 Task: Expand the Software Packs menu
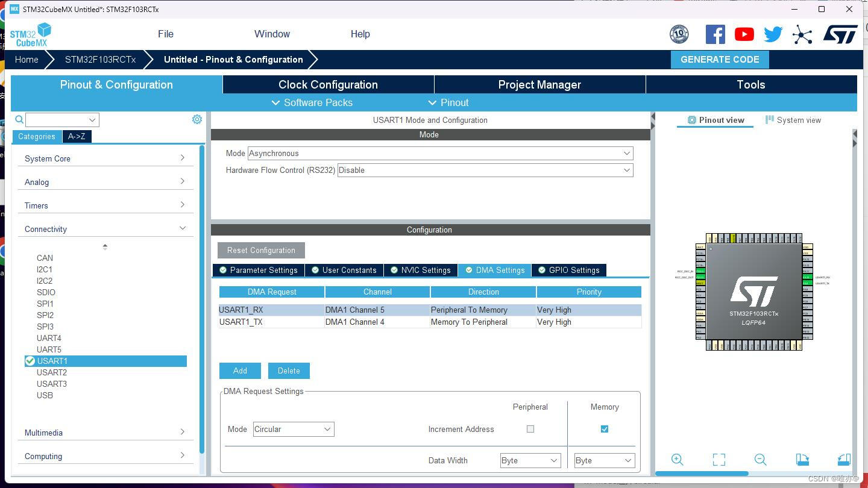coord(312,102)
